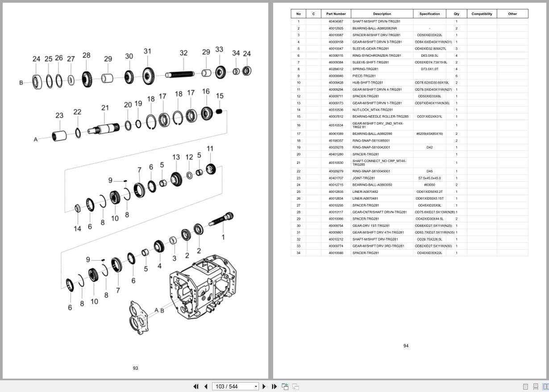Select GEAR-M/SHIFT DRV 3RD-TRG281 text
This screenshot has height=392, width=549.
[378, 246]
